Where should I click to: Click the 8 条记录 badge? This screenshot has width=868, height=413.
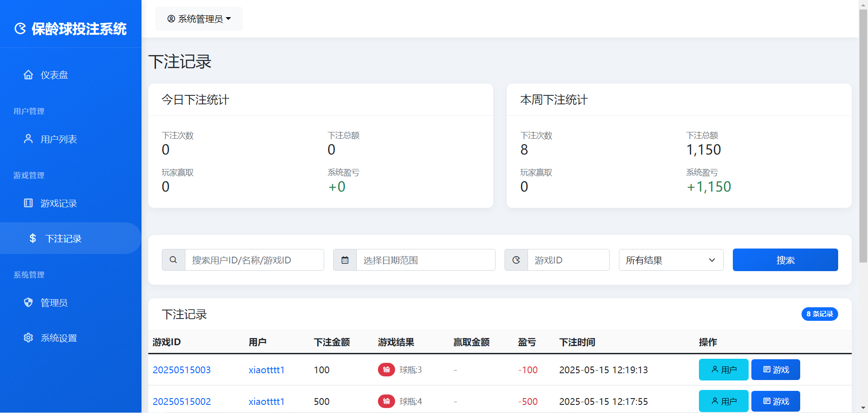pos(820,314)
